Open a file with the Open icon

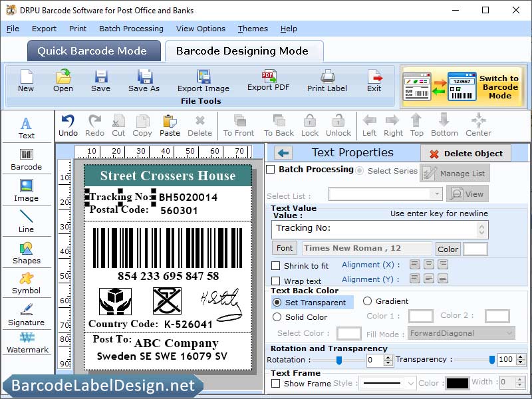tap(63, 80)
